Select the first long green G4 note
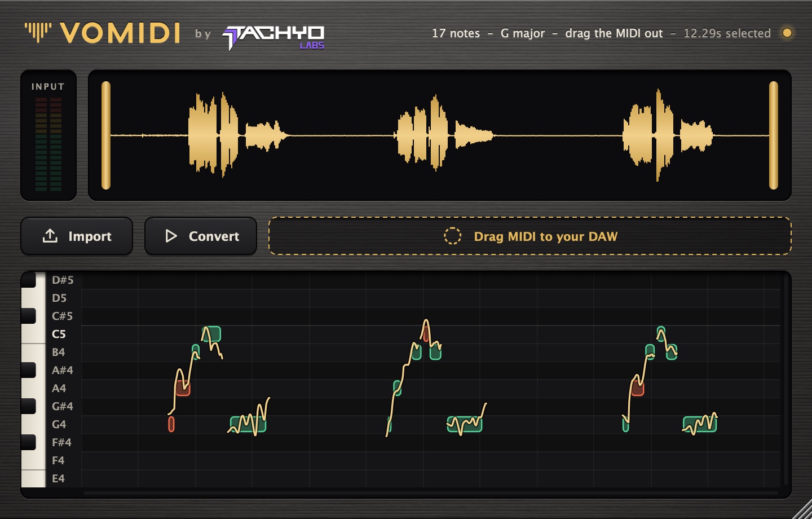 click(248, 424)
